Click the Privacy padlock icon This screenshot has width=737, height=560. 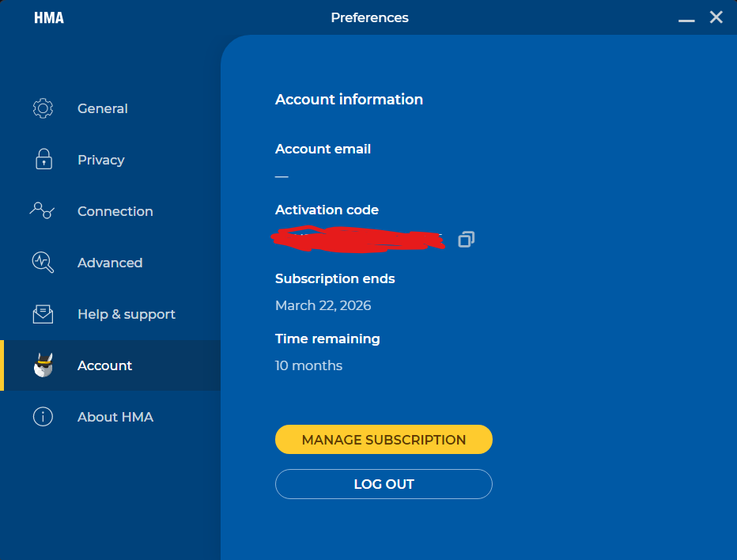43,159
